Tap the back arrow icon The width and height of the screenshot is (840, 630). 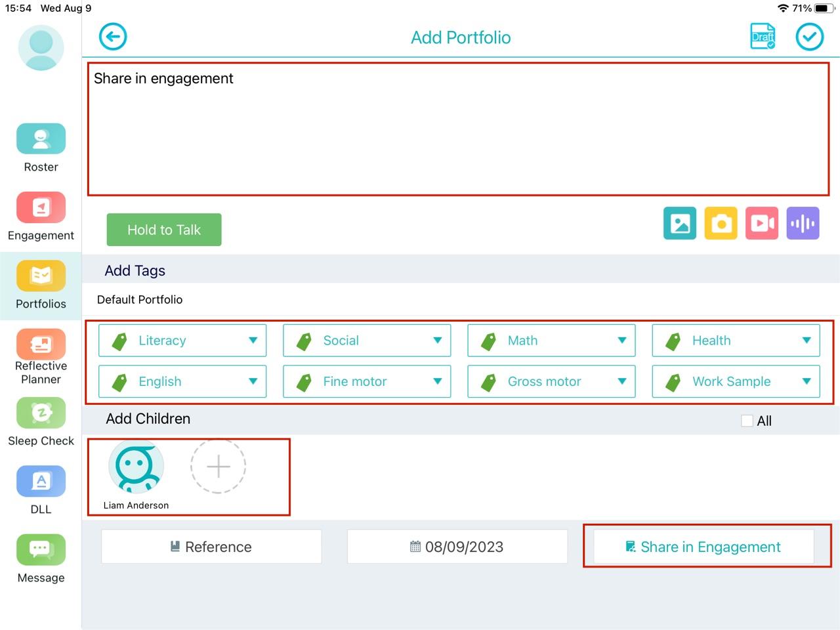click(113, 37)
